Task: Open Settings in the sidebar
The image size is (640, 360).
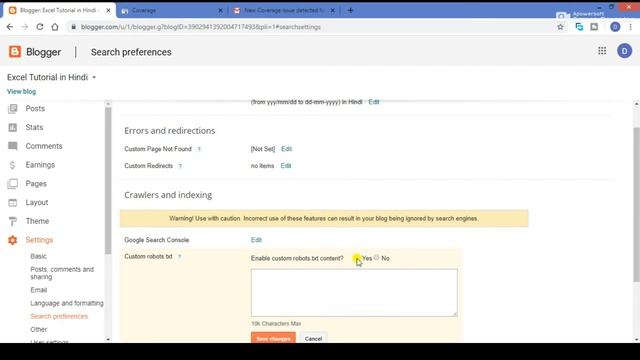Action: [x=39, y=240]
